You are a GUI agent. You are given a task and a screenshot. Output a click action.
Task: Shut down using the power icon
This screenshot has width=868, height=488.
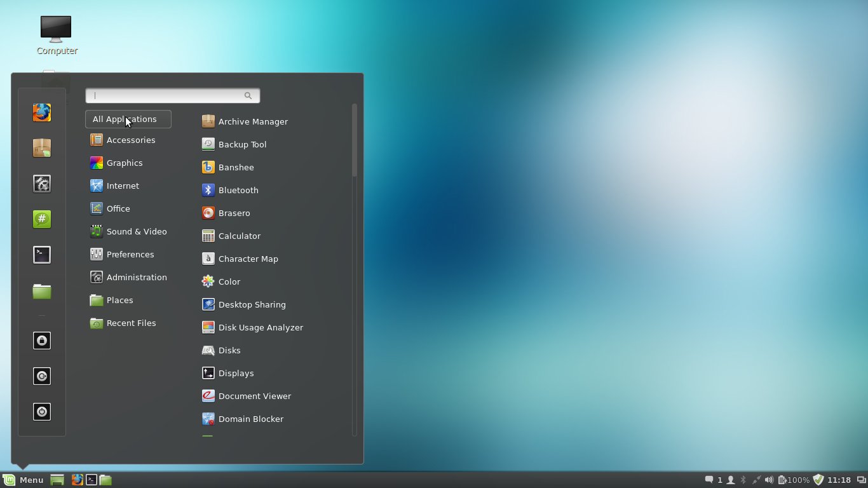click(41, 412)
